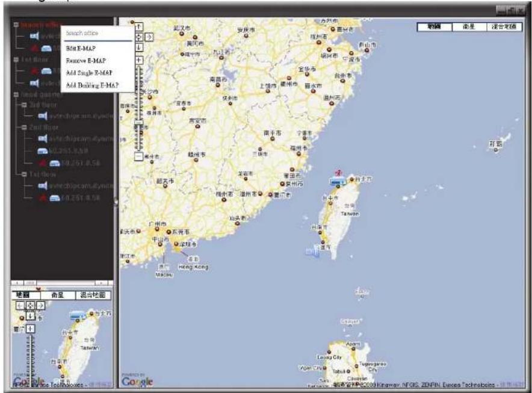Zoom out with main map minus button

[x=138, y=156]
